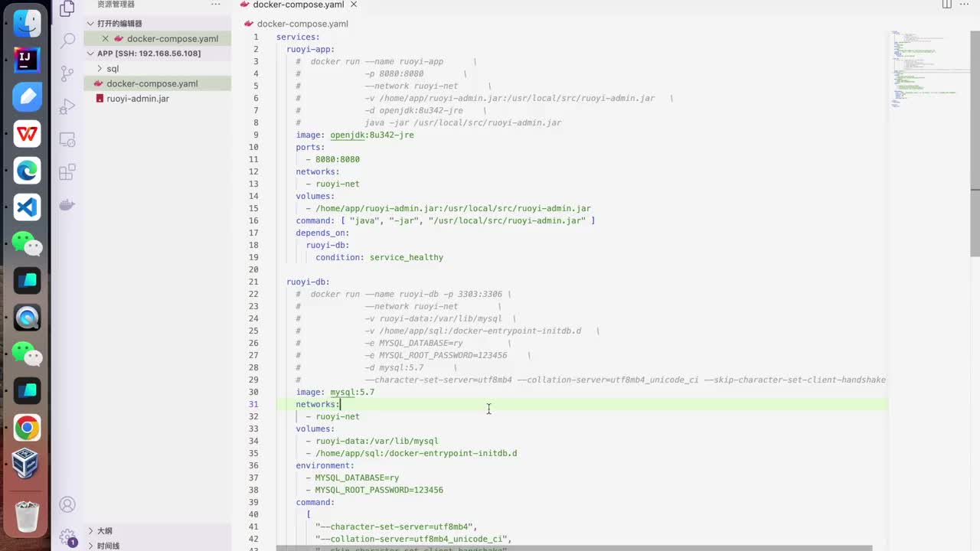Close docker-compose.yaml in the 打开的编辑器 list

point(106,38)
